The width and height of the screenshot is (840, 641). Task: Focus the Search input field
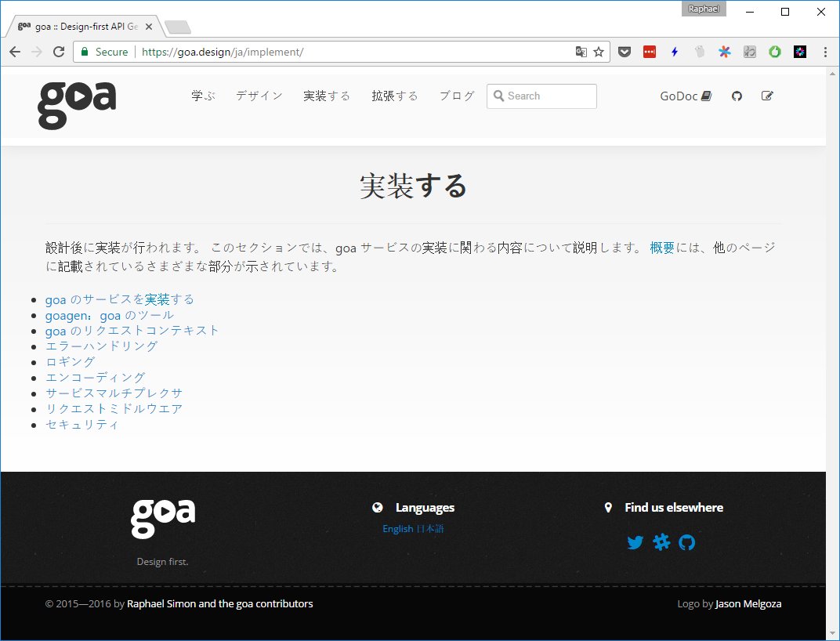(x=541, y=96)
